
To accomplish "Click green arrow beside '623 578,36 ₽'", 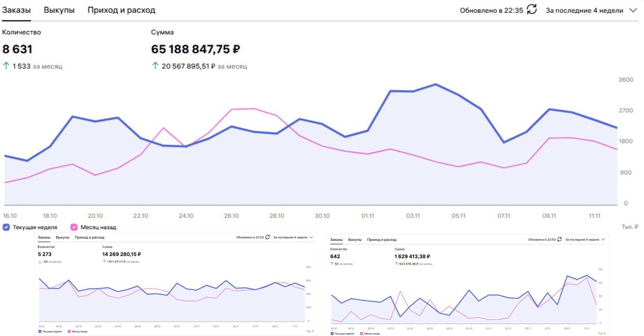I will tap(396, 264).
